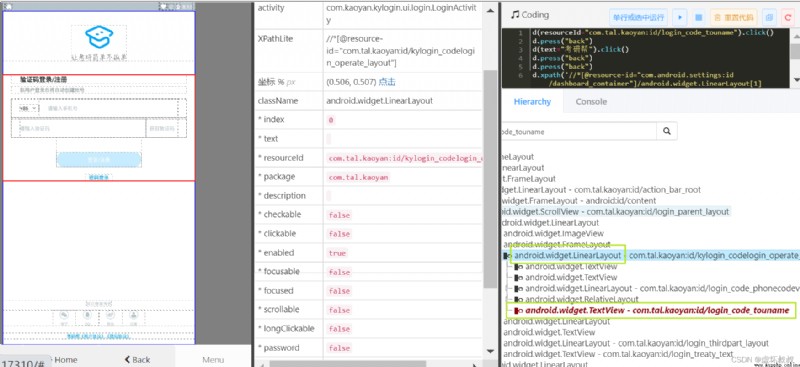Select the login_code_phonecode LinearLayout node
Screen dimensions: 800x367
click(x=662, y=288)
